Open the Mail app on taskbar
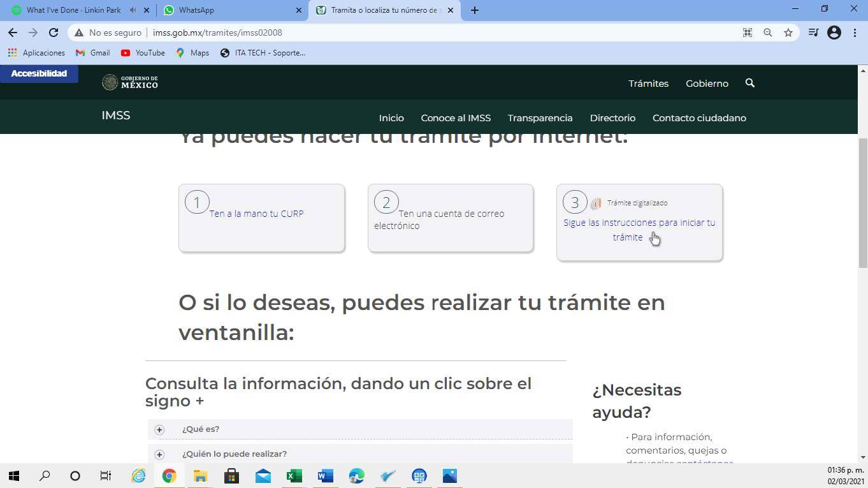This screenshot has width=868, height=488. [x=263, y=476]
